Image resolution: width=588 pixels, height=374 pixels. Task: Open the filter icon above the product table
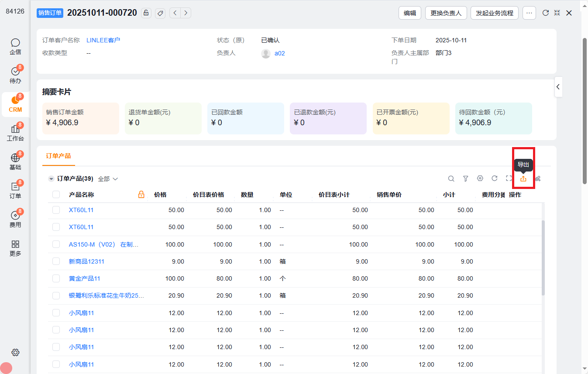[465, 178]
